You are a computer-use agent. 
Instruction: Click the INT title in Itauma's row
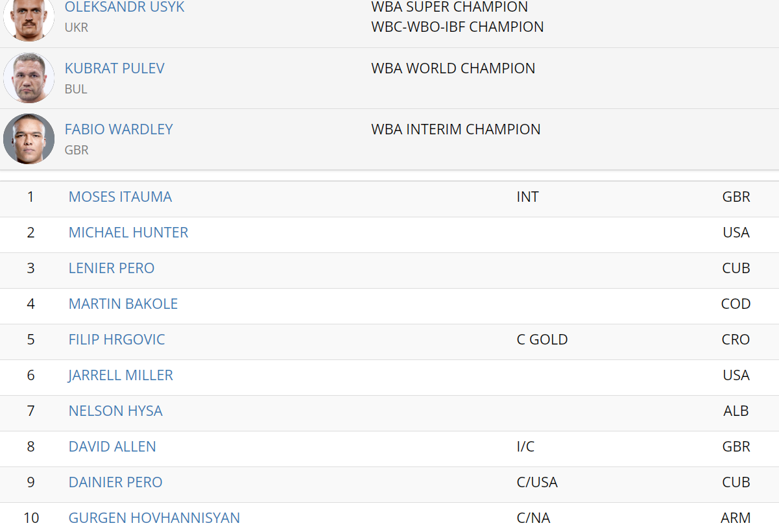527,197
